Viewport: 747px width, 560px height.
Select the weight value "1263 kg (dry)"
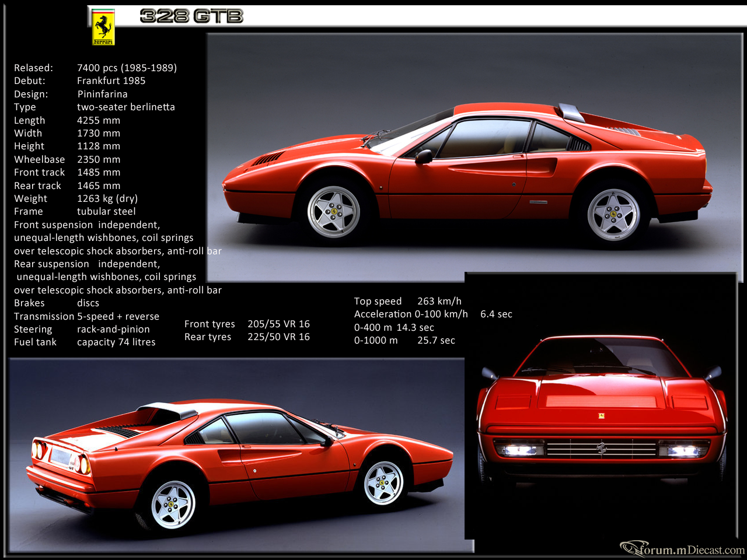click(x=107, y=198)
